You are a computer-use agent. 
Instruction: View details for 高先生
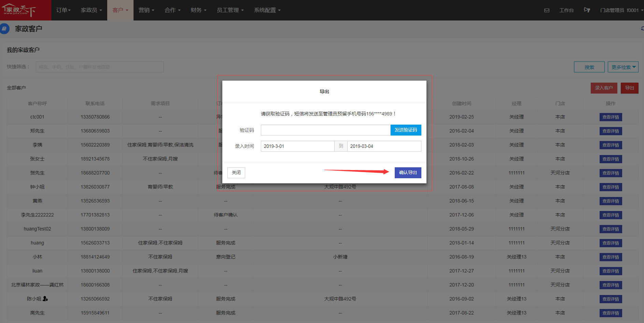[x=611, y=313]
